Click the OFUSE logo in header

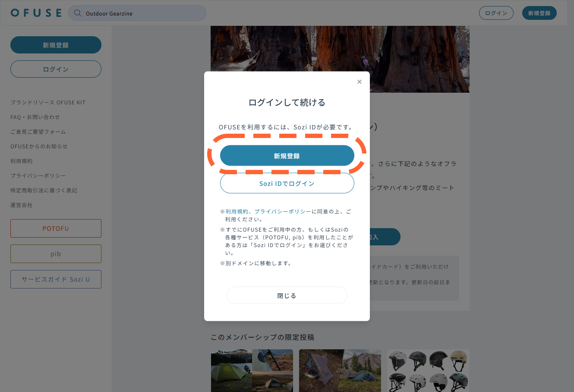pos(36,13)
